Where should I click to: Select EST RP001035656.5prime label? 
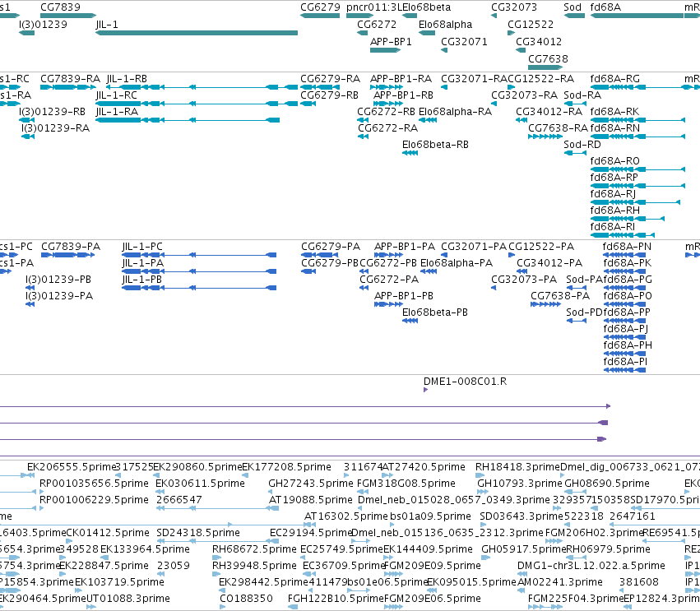point(94,484)
